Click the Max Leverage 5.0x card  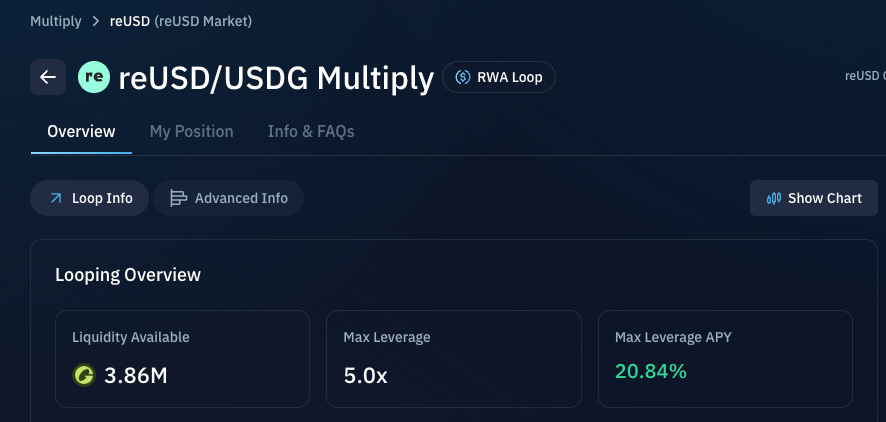454,359
